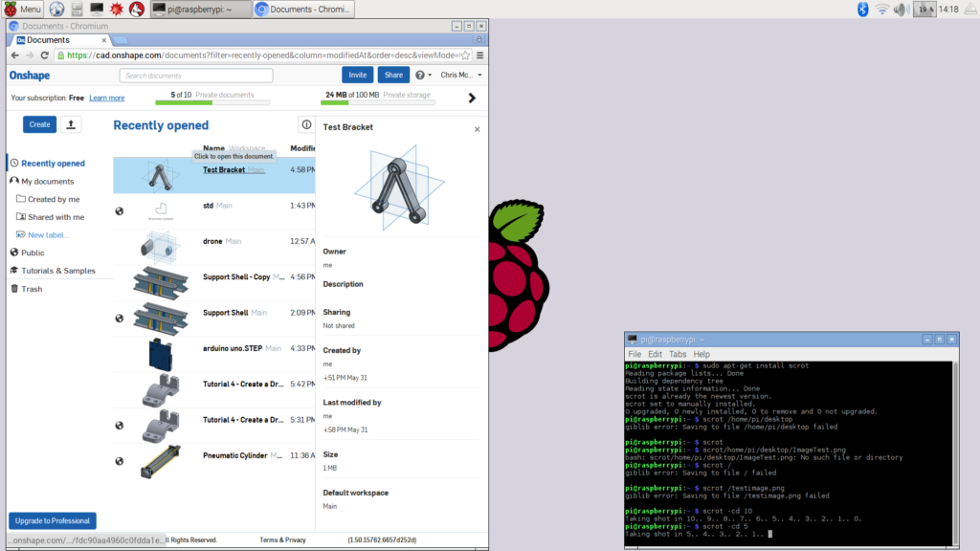The width and height of the screenshot is (980, 551).
Task: Click New label... link
Action: [x=48, y=235]
